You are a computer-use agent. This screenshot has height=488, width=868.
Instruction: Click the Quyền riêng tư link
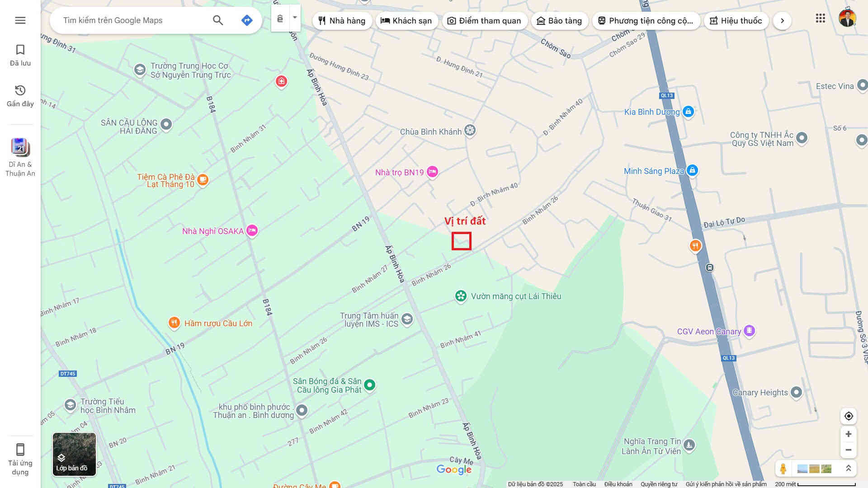[x=659, y=484]
